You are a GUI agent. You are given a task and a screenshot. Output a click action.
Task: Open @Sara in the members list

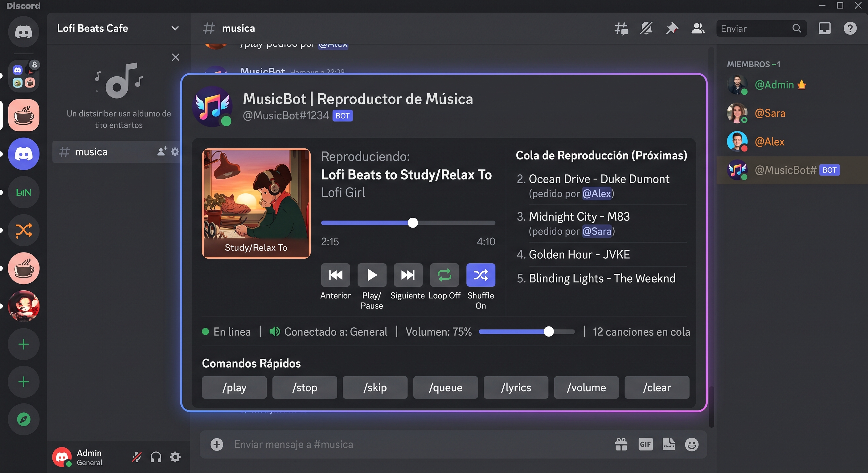coord(792,113)
